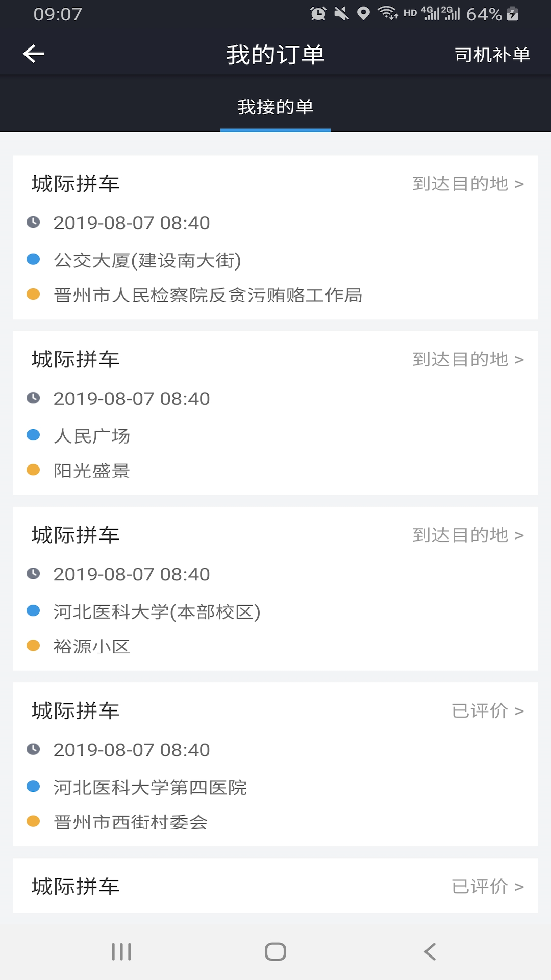The width and height of the screenshot is (551, 980).
Task: Open 已评价 status for 晋州市西街村委会 order
Action: click(487, 710)
